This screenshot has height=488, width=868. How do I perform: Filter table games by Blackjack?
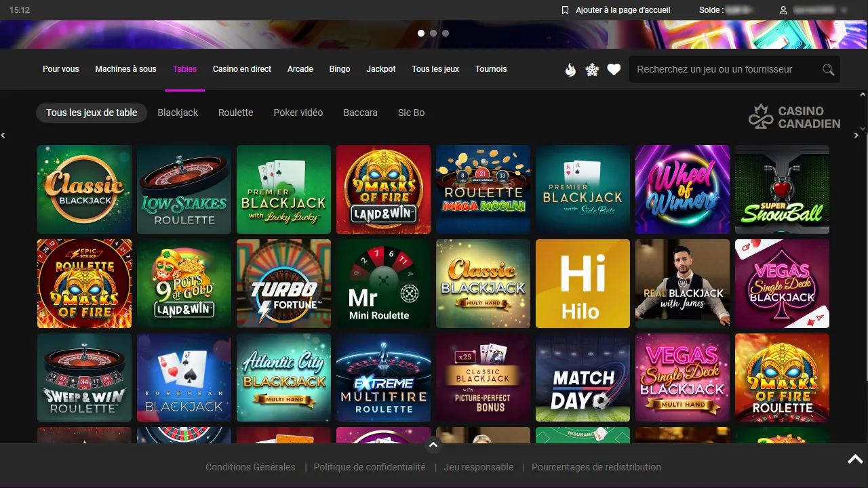coord(178,113)
